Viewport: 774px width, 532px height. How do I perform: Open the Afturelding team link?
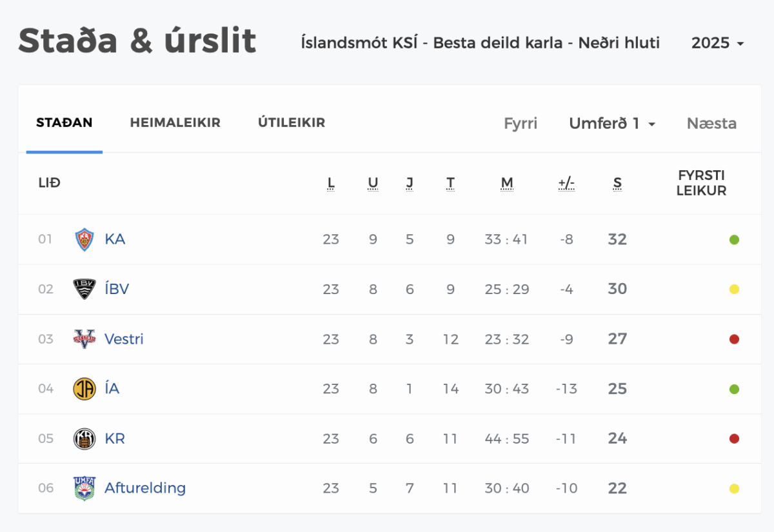pos(145,488)
